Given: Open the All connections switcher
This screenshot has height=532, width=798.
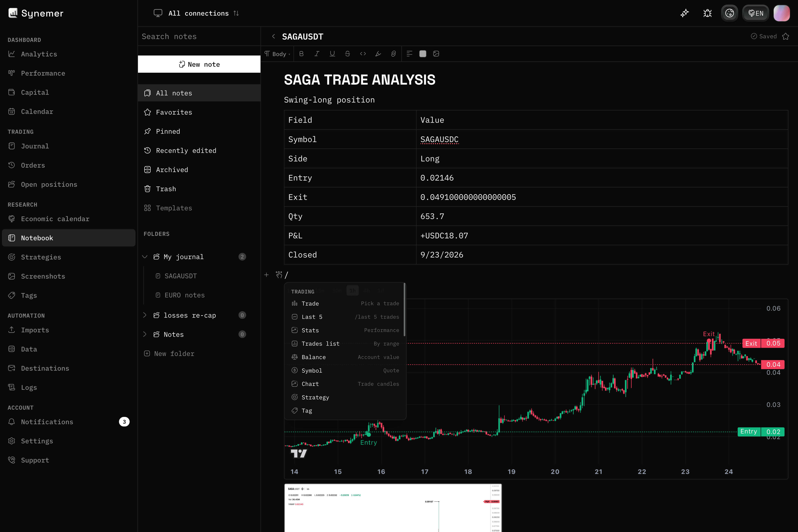Looking at the screenshot, I should [x=196, y=13].
